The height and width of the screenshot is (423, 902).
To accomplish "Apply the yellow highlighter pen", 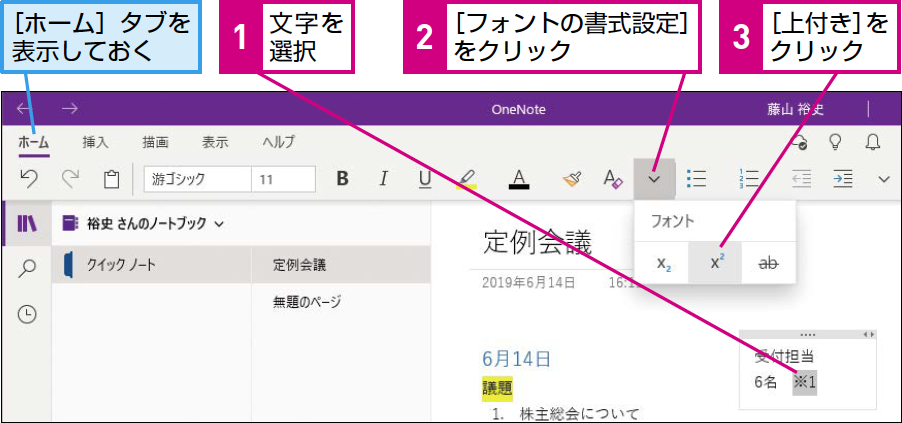I will tap(467, 180).
